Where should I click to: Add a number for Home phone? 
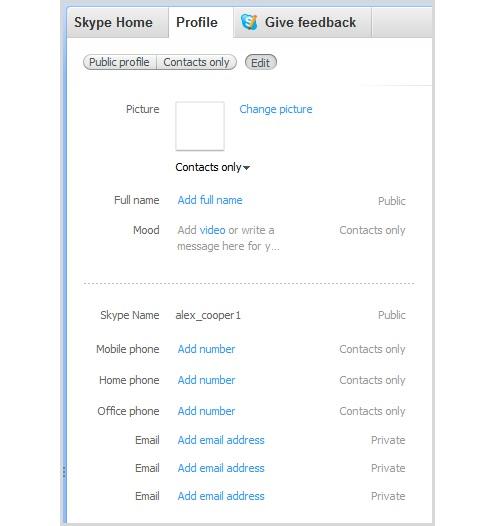(x=206, y=380)
